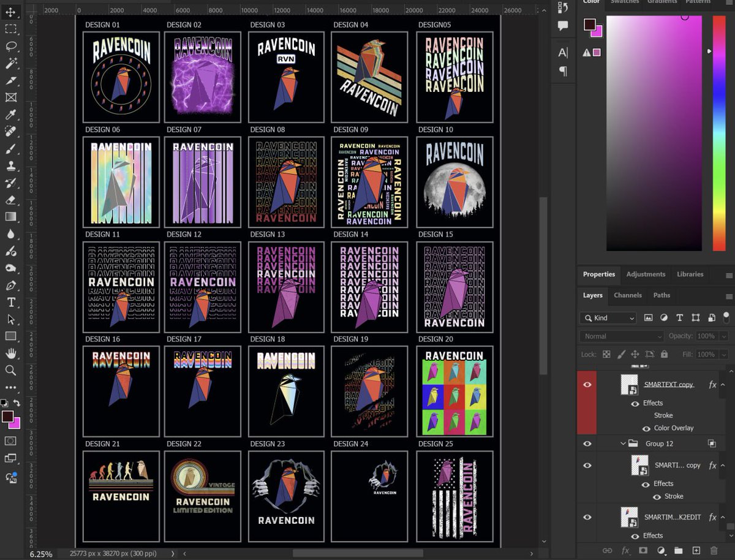Switch to the Libraries tab
735x560 pixels.
pos(690,274)
